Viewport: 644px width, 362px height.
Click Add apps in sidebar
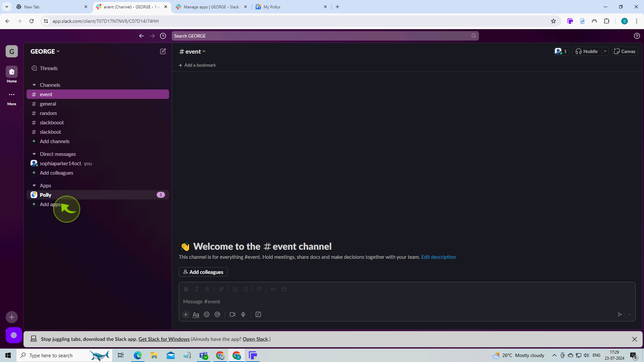pyautogui.click(x=98, y=204)
